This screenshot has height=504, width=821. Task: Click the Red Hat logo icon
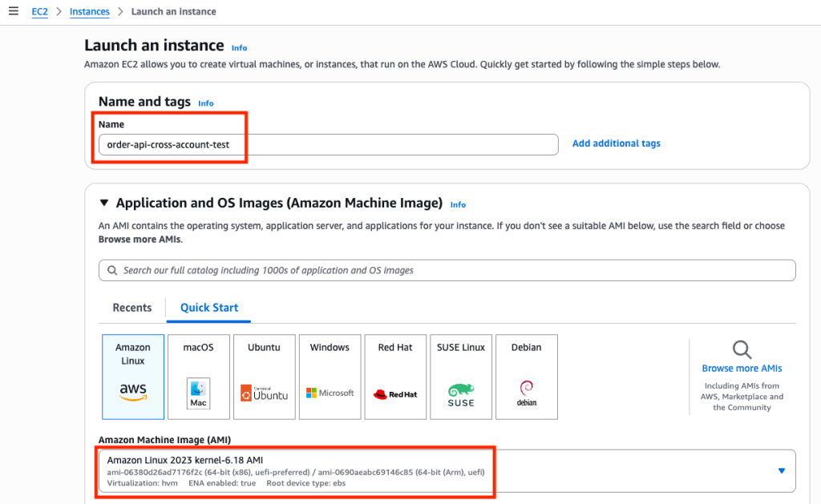pos(395,394)
